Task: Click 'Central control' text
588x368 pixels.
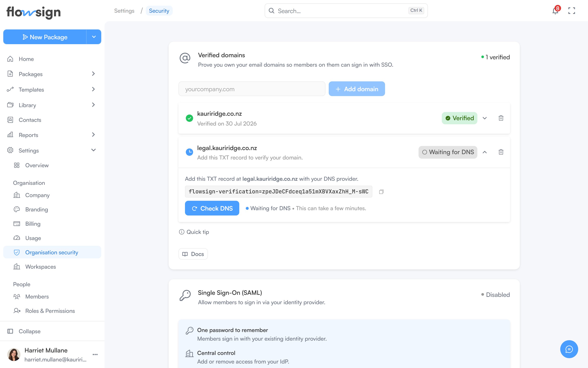Action: click(x=216, y=353)
